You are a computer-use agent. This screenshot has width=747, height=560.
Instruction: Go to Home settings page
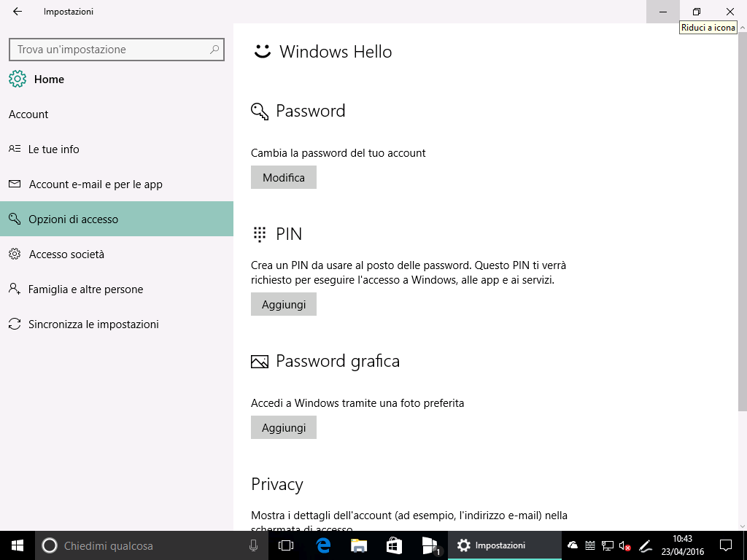(49, 79)
